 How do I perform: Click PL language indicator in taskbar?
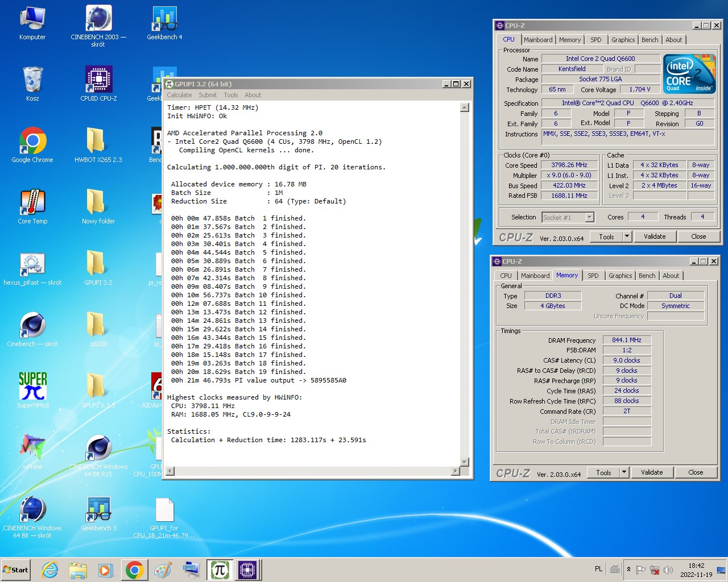(598, 569)
